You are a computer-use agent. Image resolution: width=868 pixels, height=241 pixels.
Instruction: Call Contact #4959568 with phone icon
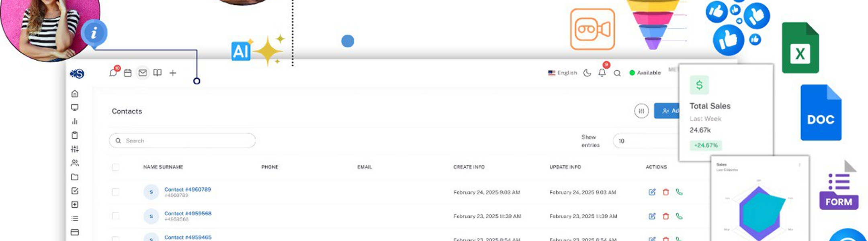[x=679, y=216]
